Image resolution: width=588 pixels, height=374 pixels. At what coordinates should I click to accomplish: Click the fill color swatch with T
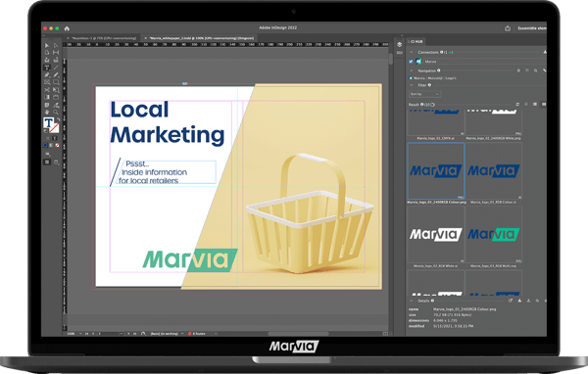pos(48,123)
